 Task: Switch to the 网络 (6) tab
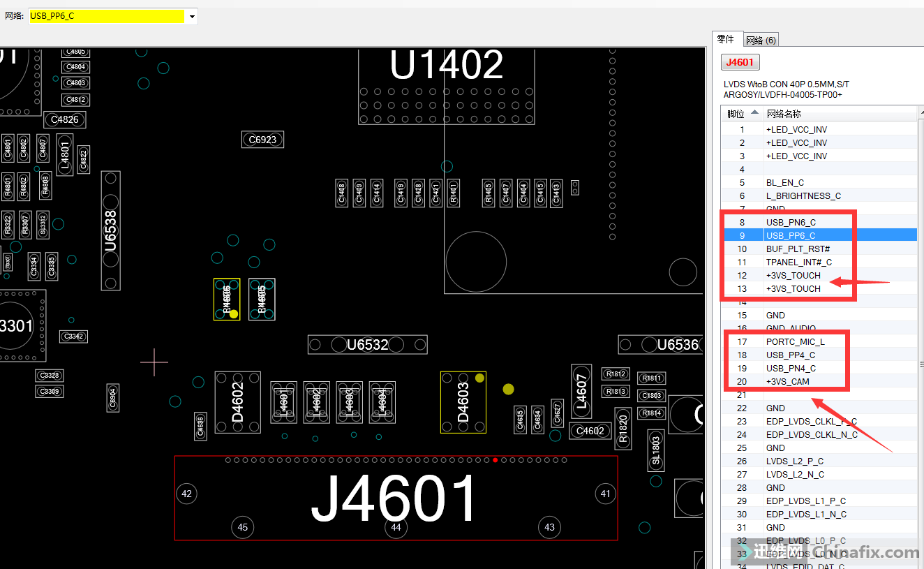pos(760,40)
